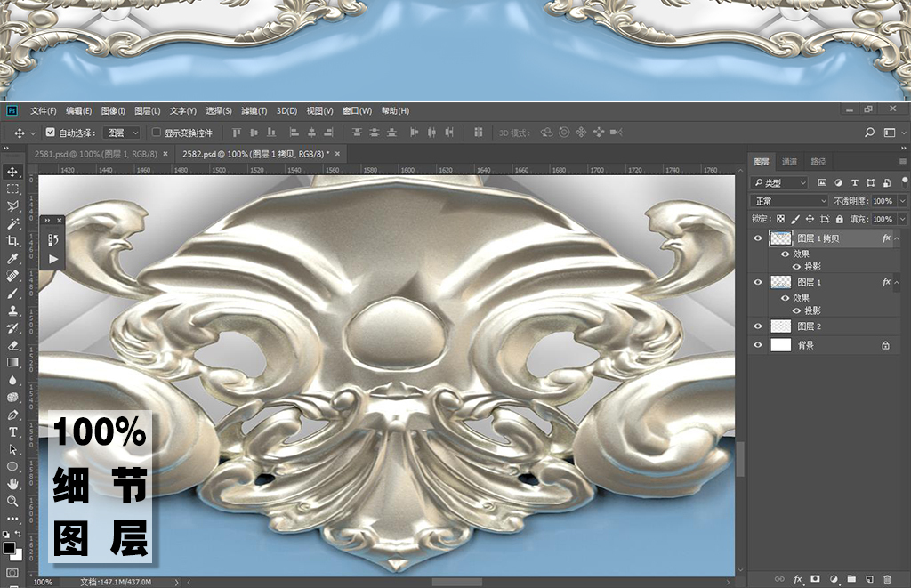Click the foreground black color swatch
911x588 pixels.
click(9, 547)
